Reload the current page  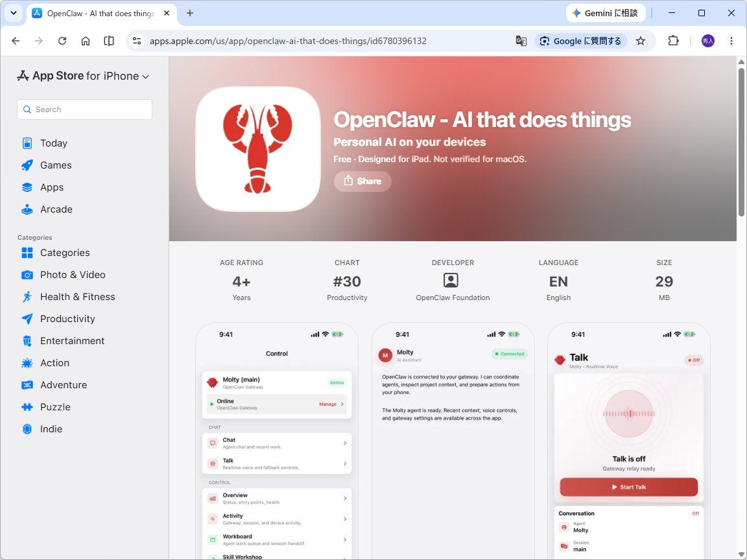coord(62,41)
